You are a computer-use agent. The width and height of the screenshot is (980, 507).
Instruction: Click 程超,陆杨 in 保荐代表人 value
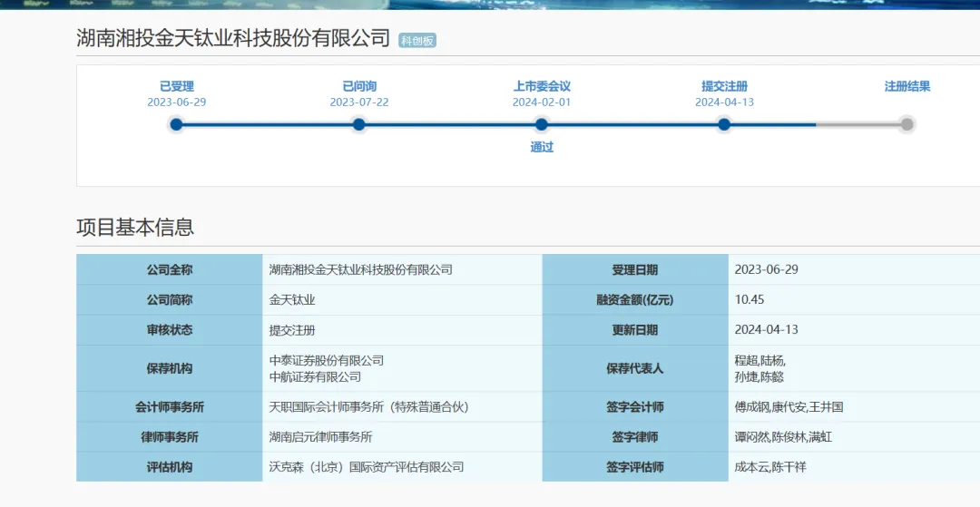point(760,360)
